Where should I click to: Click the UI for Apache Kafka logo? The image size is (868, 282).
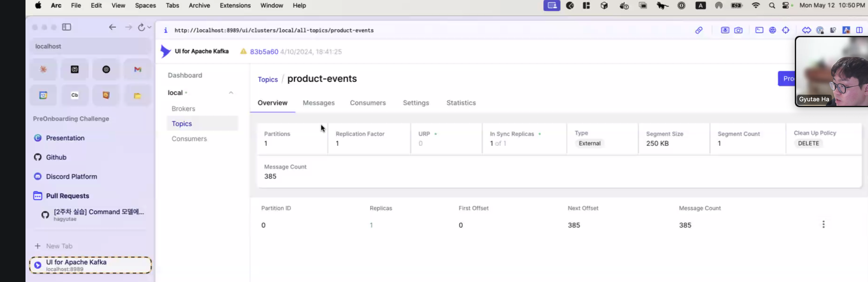[x=165, y=51]
